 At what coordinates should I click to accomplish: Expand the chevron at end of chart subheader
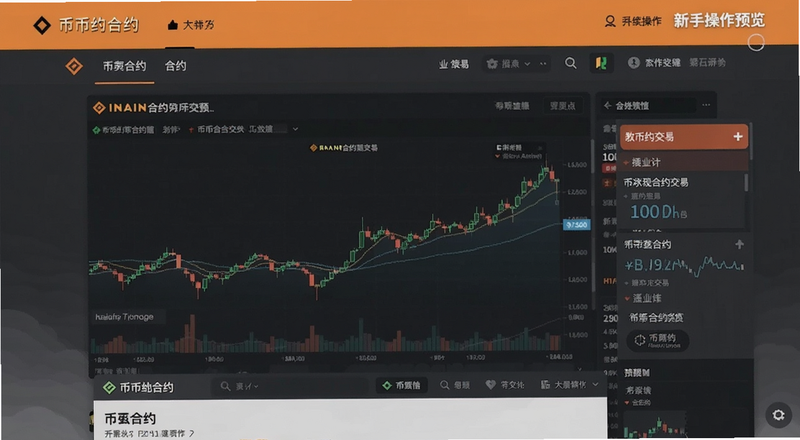click(295, 129)
